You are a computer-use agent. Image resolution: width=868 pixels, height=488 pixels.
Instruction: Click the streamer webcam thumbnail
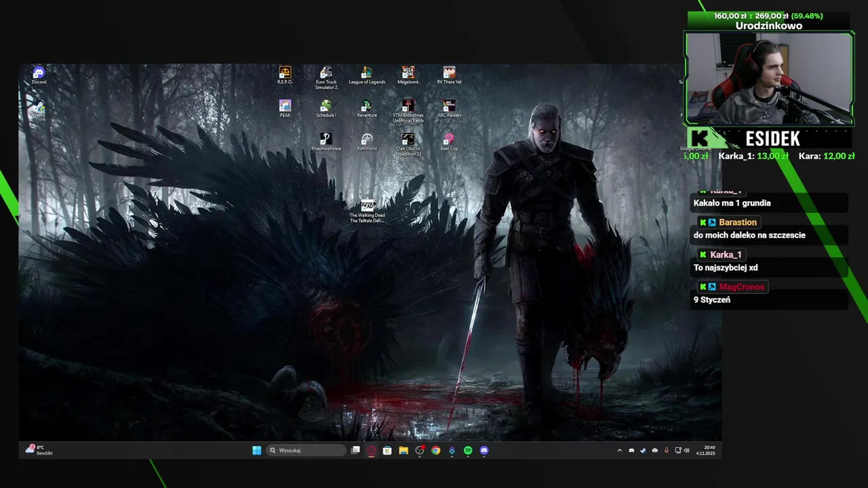coord(769,79)
